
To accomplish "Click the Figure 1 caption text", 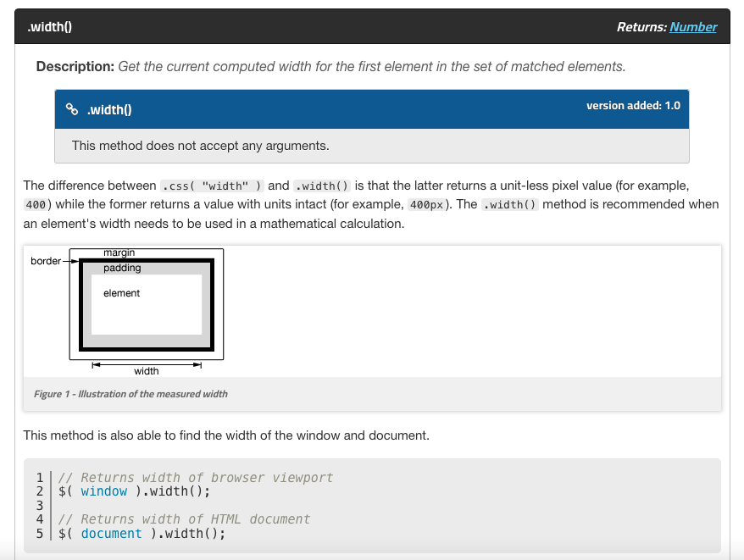I will (x=130, y=394).
